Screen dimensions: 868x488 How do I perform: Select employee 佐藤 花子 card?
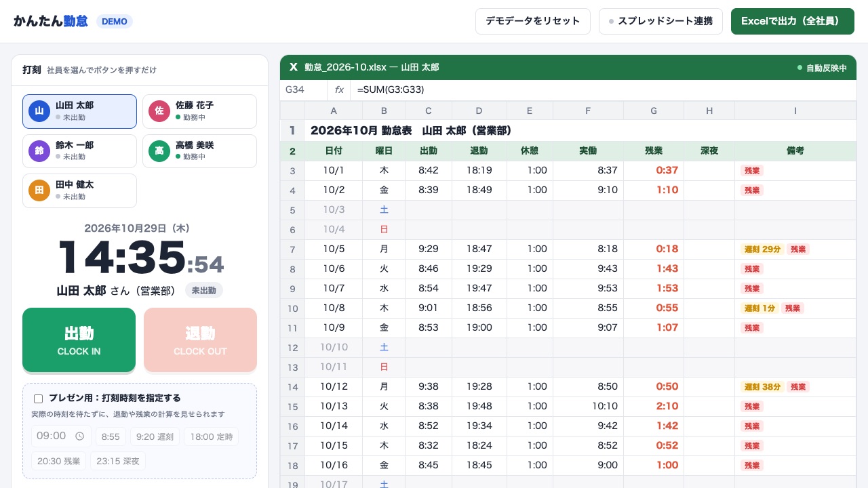point(199,111)
